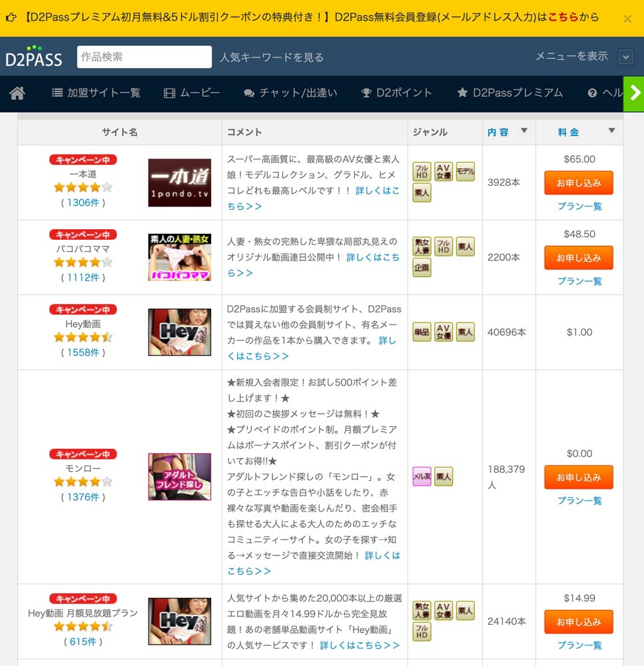Click the メル友 genre tag icon
Image resolution: width=644 pixels, height=666 pixels.
coord(422,476)
